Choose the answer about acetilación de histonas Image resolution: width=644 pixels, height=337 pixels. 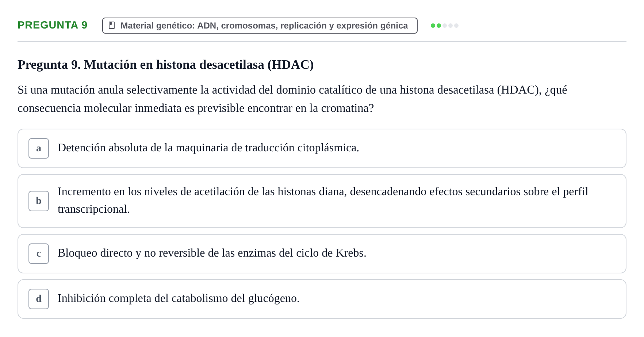pos(322,201)
